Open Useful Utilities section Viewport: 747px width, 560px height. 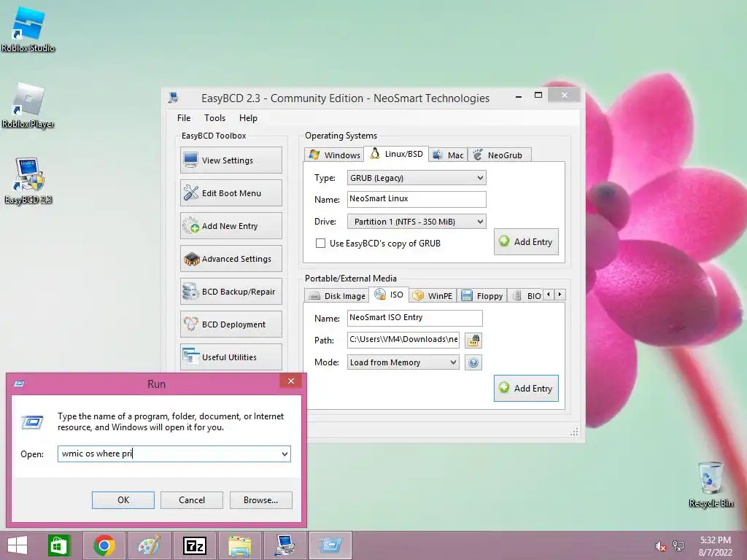[x=231, y=357]
